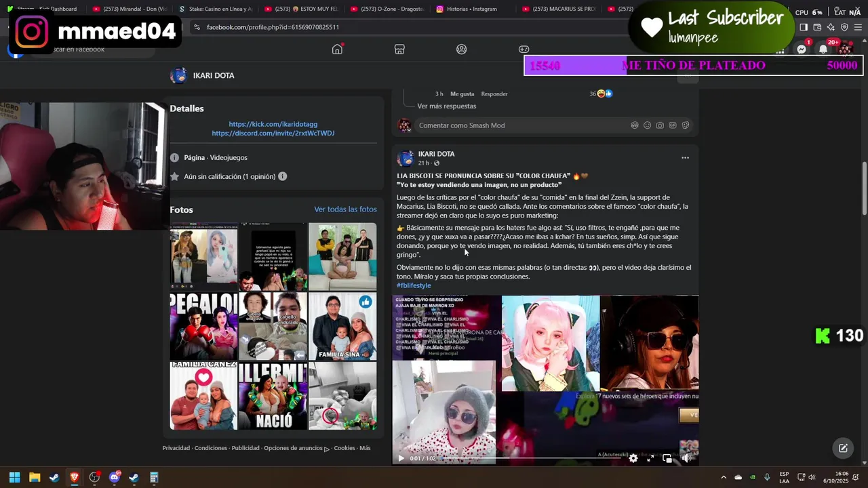The width and height of the screenshot is (868, 488).
Task: Click the microphone tray icon
Action: point(767,478)
